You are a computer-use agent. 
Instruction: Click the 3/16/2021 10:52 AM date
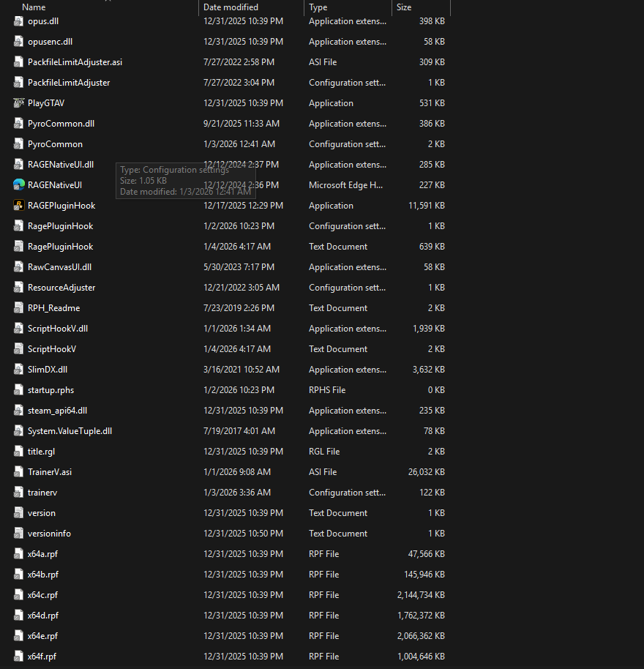point(241,369)
